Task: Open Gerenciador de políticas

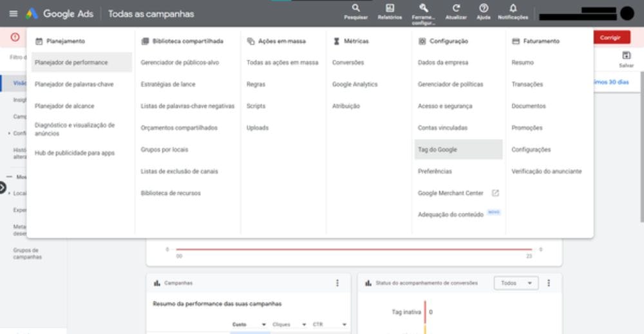Action: click(451, 84)
